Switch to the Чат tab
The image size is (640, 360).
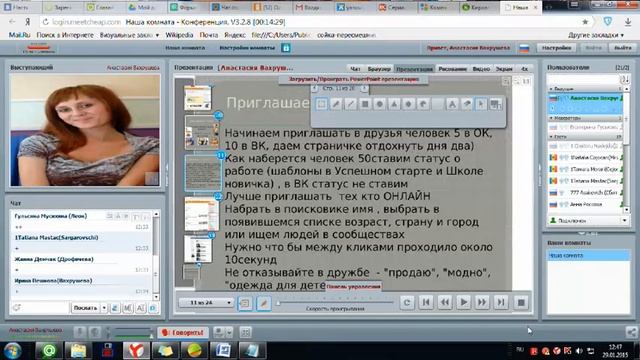click(355, 69)
